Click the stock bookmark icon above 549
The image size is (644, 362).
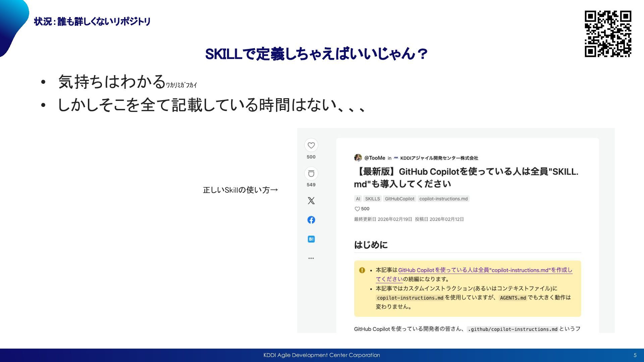coord(311,173)
